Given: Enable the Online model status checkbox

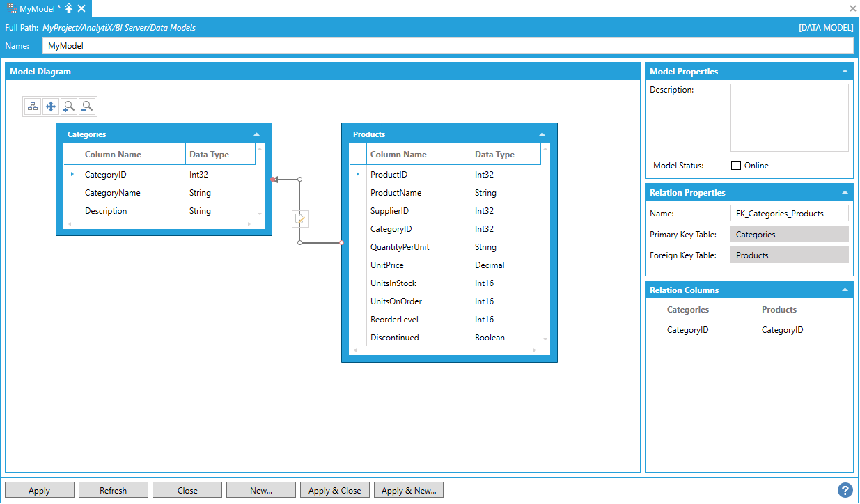Looking at the screenshot, I should (x=736, y=166).
